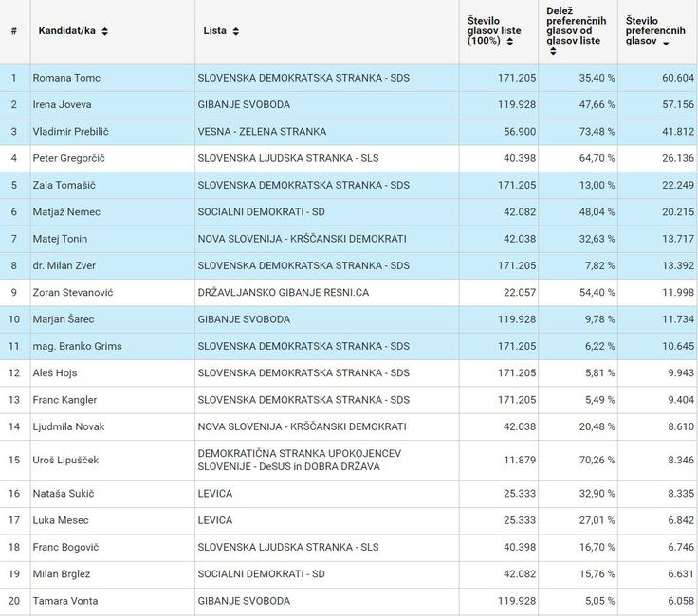The image size is (698, 616).
Task: Click the 56.900 list votes value
Action: [520, 131]
